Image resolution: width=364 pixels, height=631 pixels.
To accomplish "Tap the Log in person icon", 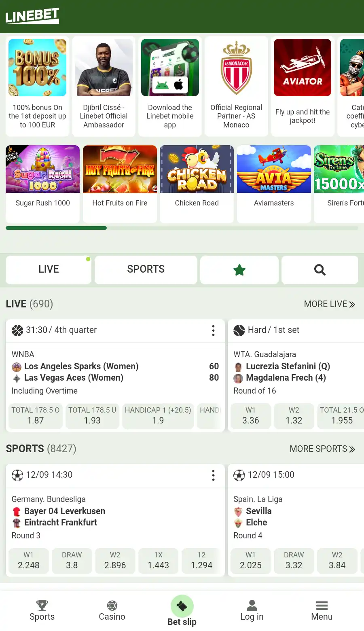I will pos(252,605).
